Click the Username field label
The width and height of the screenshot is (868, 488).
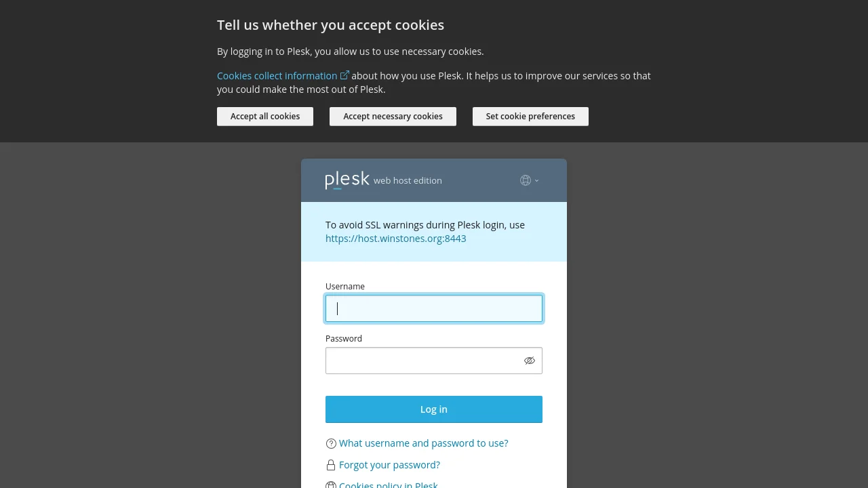344,286
